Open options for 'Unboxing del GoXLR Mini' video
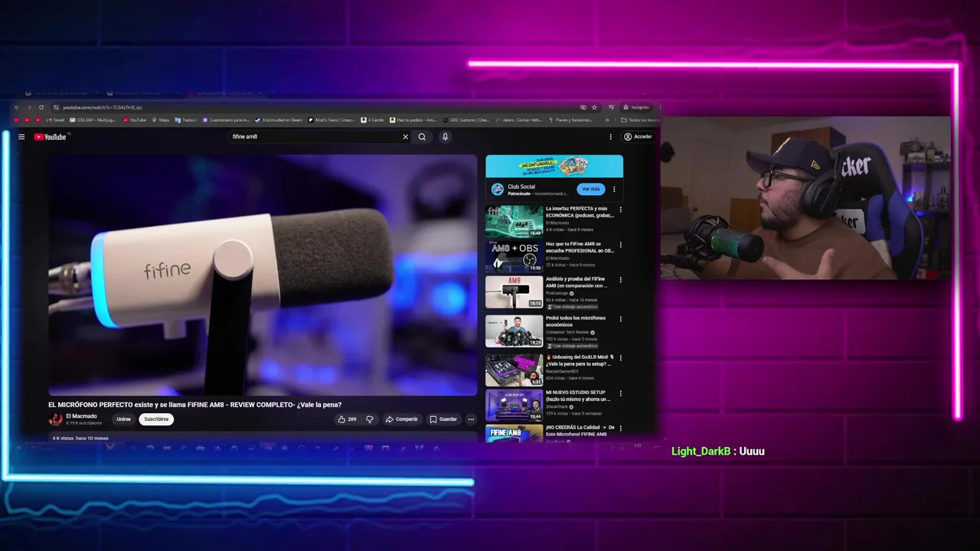 tap(620, 357)
